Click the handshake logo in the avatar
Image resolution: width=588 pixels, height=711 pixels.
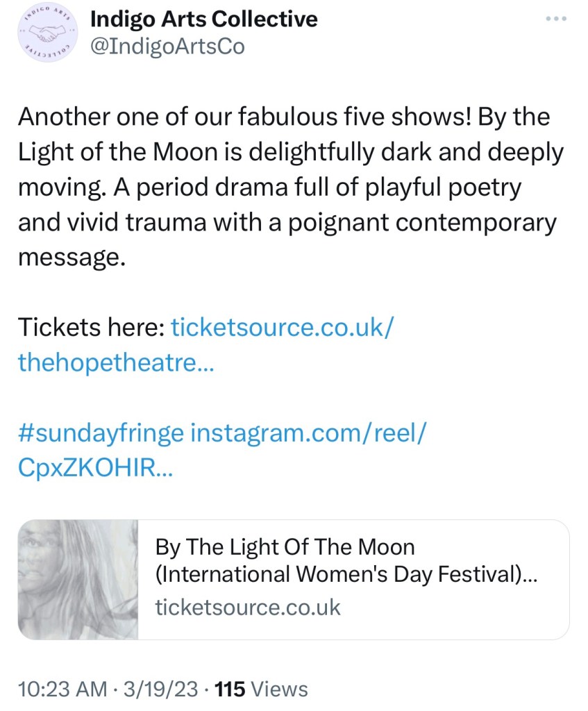pyautogui.click(x=47, y=33)
